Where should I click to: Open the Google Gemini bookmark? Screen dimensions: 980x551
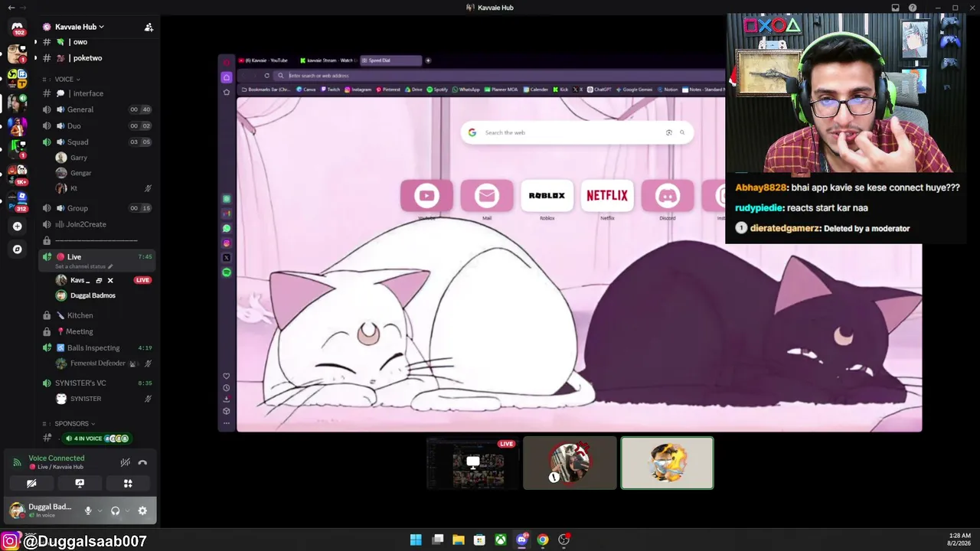(x=634, y=90)
